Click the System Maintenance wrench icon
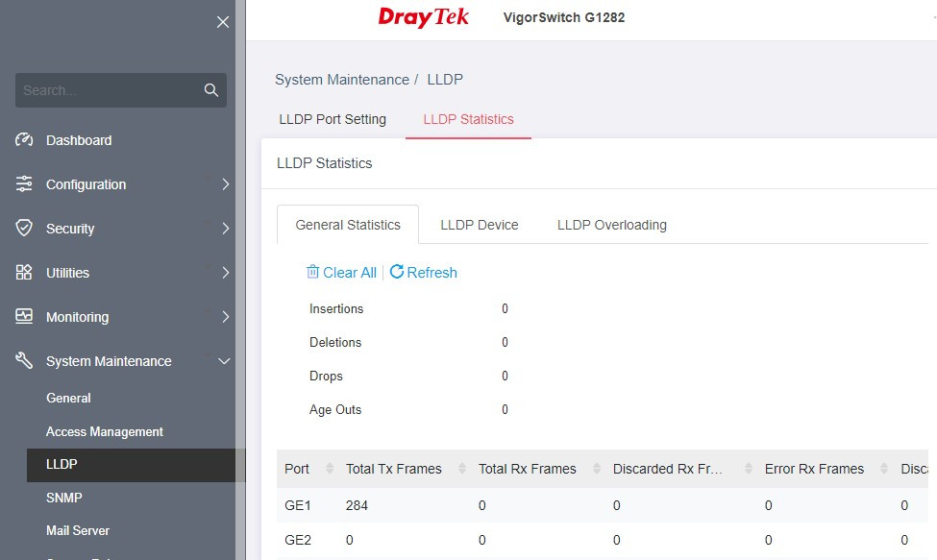937x560 pixels. coord(24,360)
